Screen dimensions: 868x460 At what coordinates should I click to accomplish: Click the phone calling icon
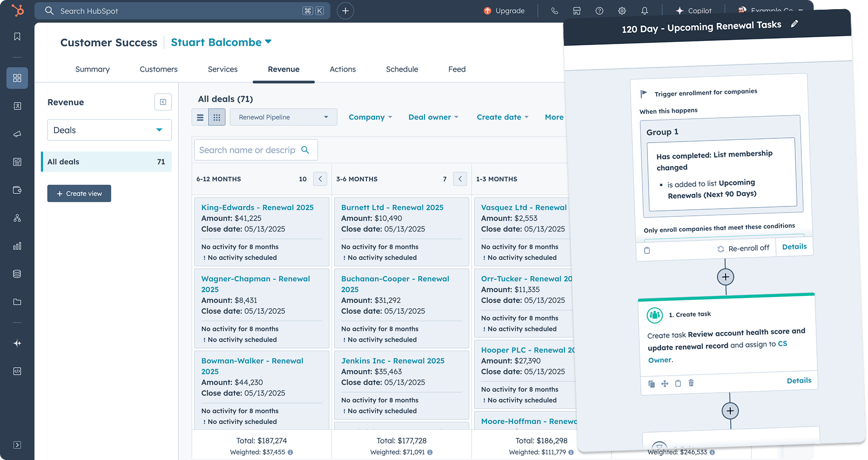(554, 11)
